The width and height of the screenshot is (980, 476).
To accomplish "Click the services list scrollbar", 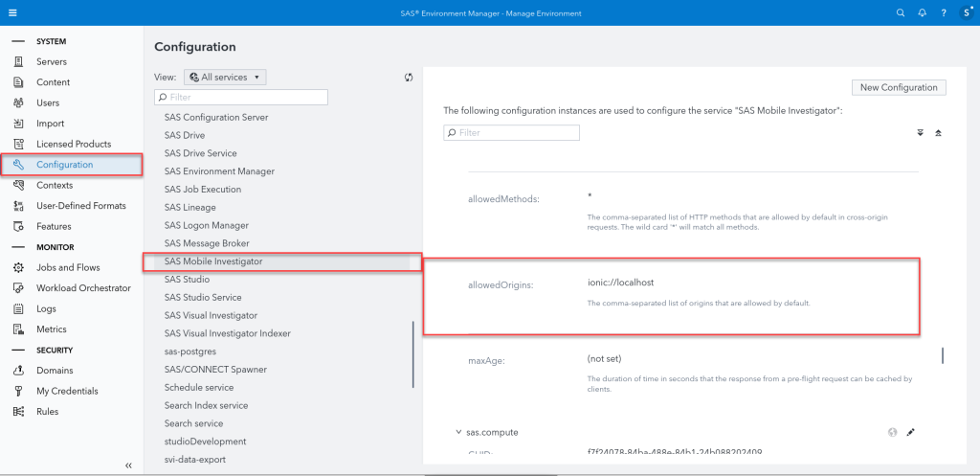I will click(412, 353).
